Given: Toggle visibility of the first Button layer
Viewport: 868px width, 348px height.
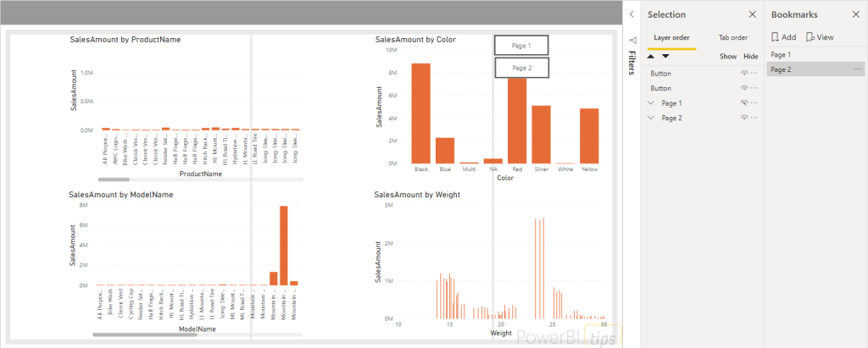Looking at the screenshot, I should click(x=744, y=74).
